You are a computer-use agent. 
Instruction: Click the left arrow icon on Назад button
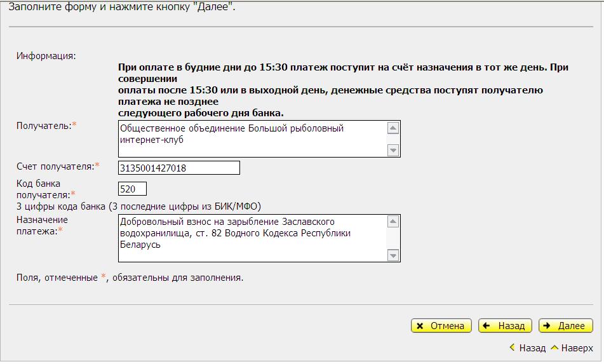click(x=487, y=326)
